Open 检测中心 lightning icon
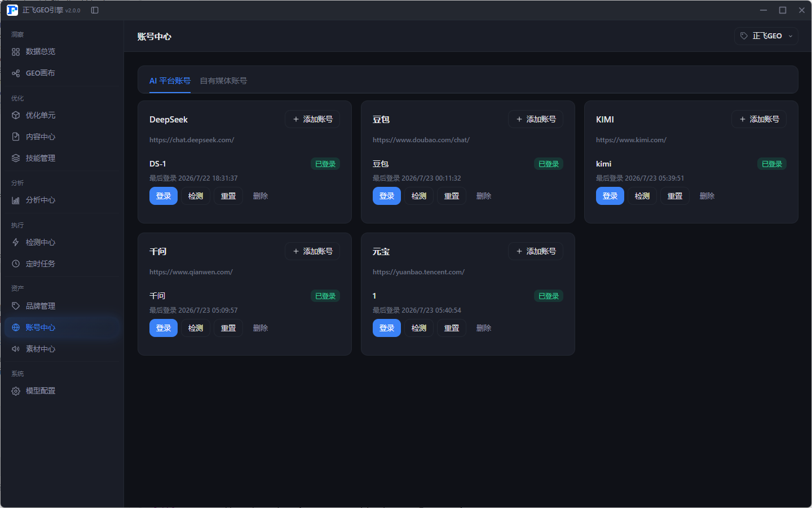This screenshot has width=812, height=508. point(16,242)
